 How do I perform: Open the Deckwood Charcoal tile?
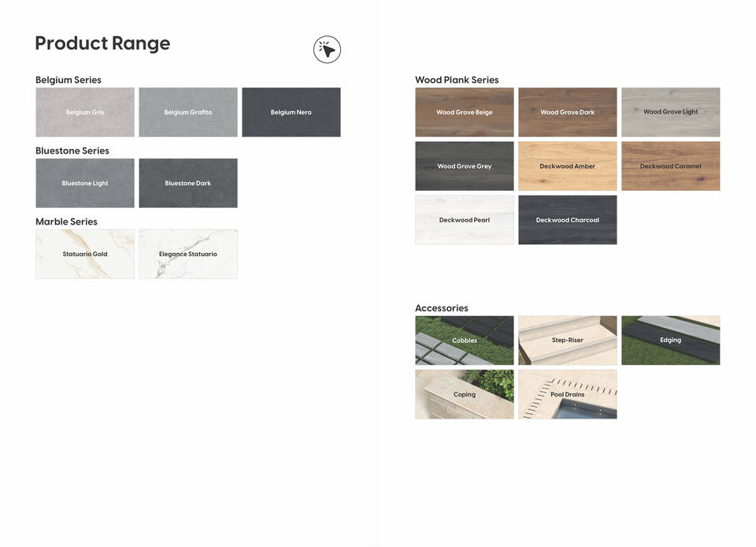click(568, 220)
